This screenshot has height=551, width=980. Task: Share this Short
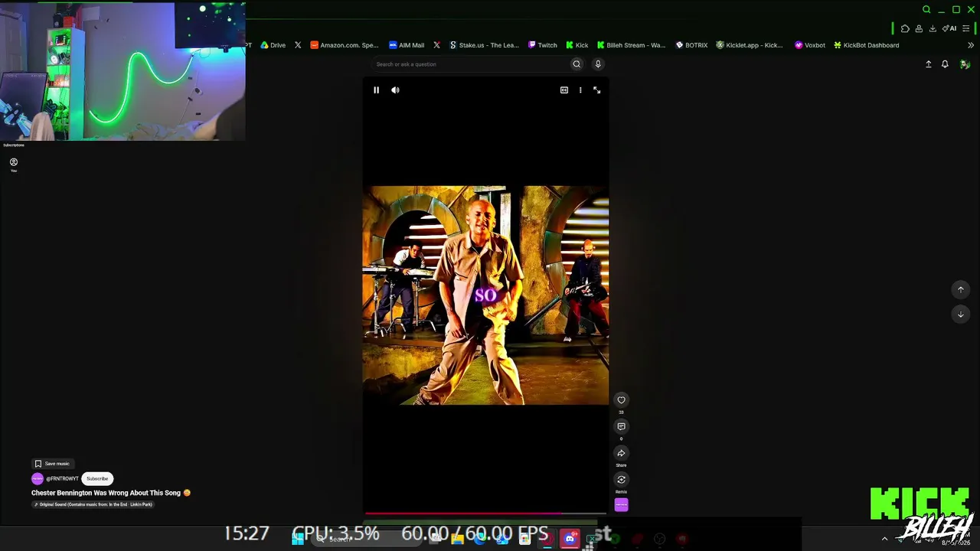pos(621,453)
